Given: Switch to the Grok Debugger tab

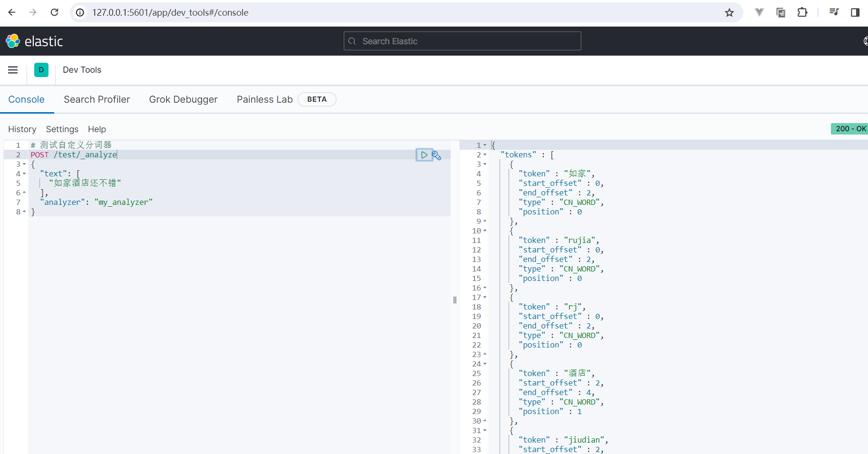Looking at the screenshot, I should [x=183, y=99].
